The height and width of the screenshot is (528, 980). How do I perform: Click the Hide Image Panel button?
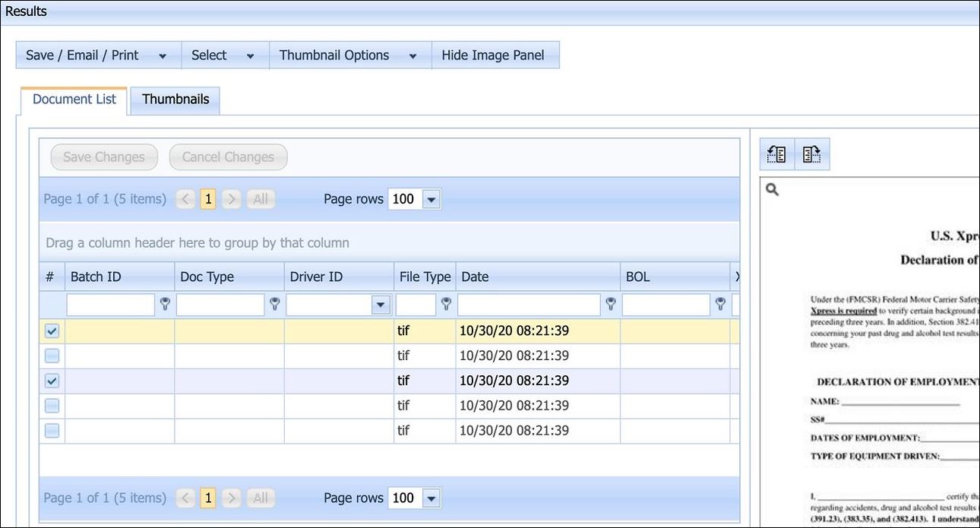(493, 55)
